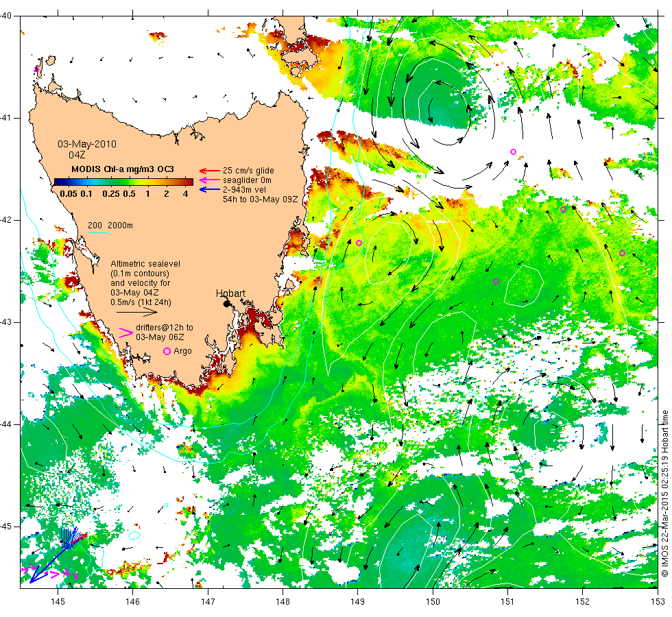Screen dimensions: 672x617
Task: Click the '4' color bar value
Action: click(x=186, y=193)
